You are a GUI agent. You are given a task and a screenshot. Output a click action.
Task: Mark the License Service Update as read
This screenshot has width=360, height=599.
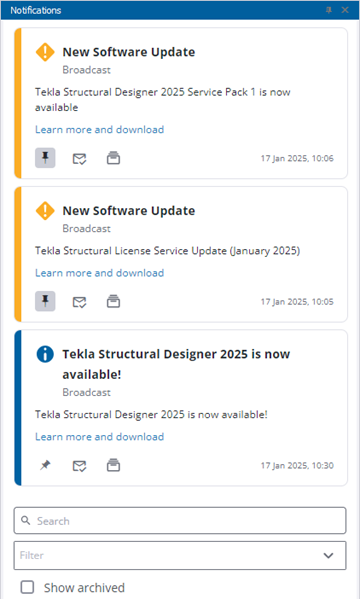click(79, 302)
